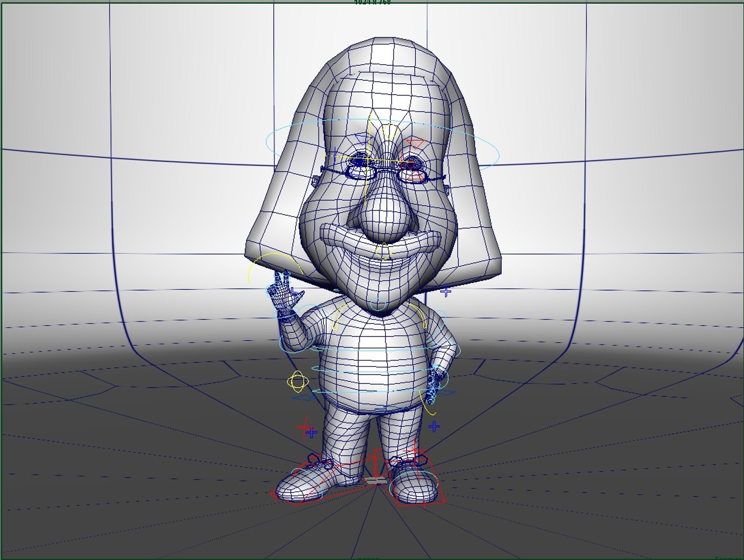744x560 pixels.
Task: Select the gray root control between the feet
Action: (375, 481)
